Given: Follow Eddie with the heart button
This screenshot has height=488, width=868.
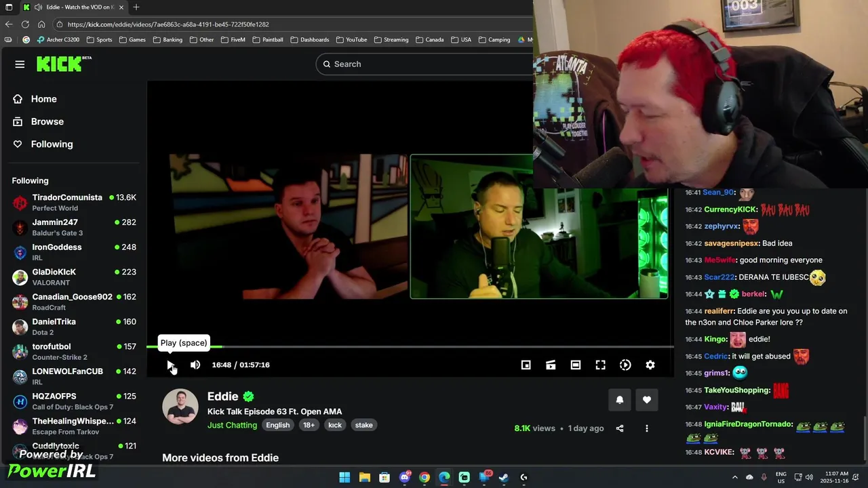Looking at the screenshot, I should [x=647, y=400].
